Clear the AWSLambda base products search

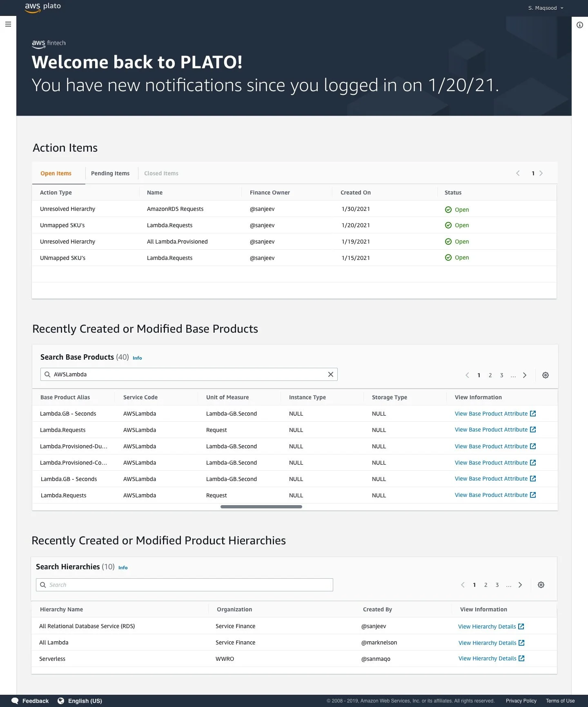(x=331, y=374)
